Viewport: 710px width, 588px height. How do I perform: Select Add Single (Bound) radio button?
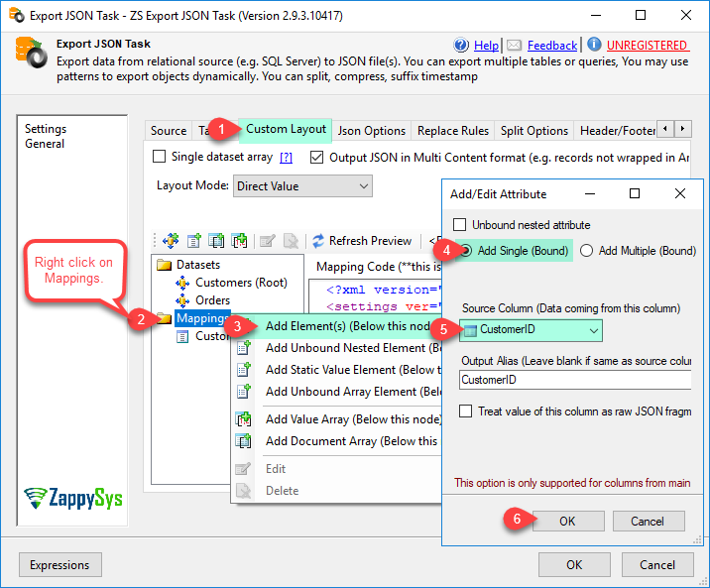click(x=466, y=250)
